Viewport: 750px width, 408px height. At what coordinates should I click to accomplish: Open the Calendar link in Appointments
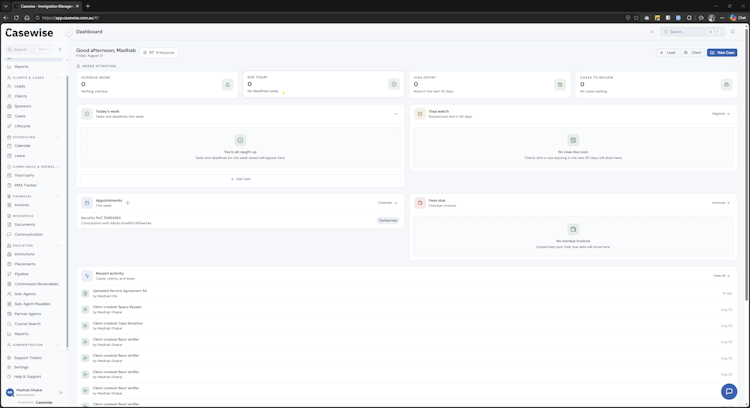click(x=387, y=203)
